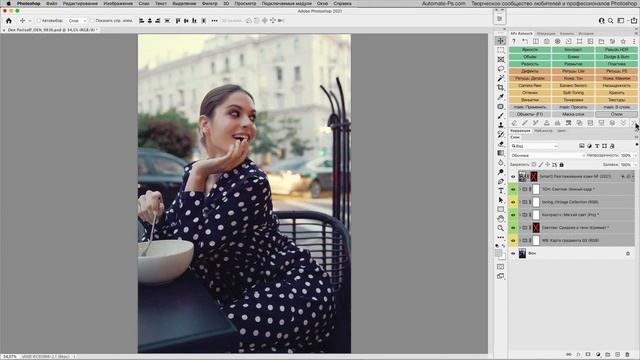Click the question mark help icon in the MPs Retouch panel

[514, 41]
